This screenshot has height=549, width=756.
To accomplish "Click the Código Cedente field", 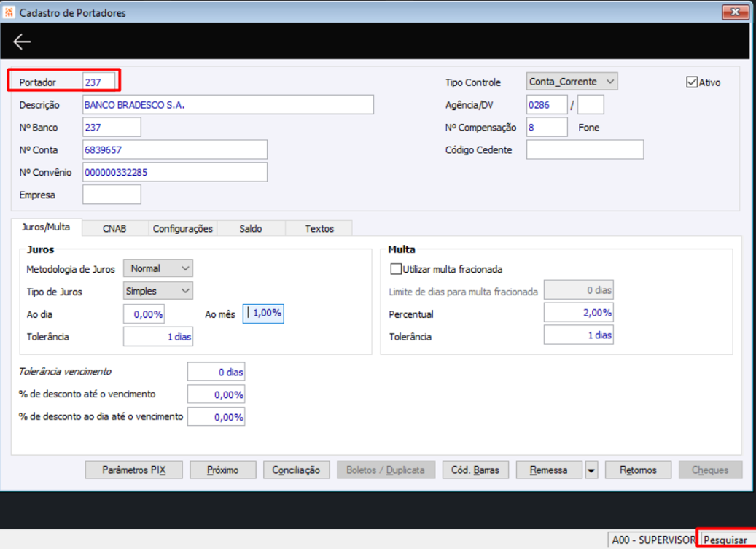I will click(x=585, y=150).
